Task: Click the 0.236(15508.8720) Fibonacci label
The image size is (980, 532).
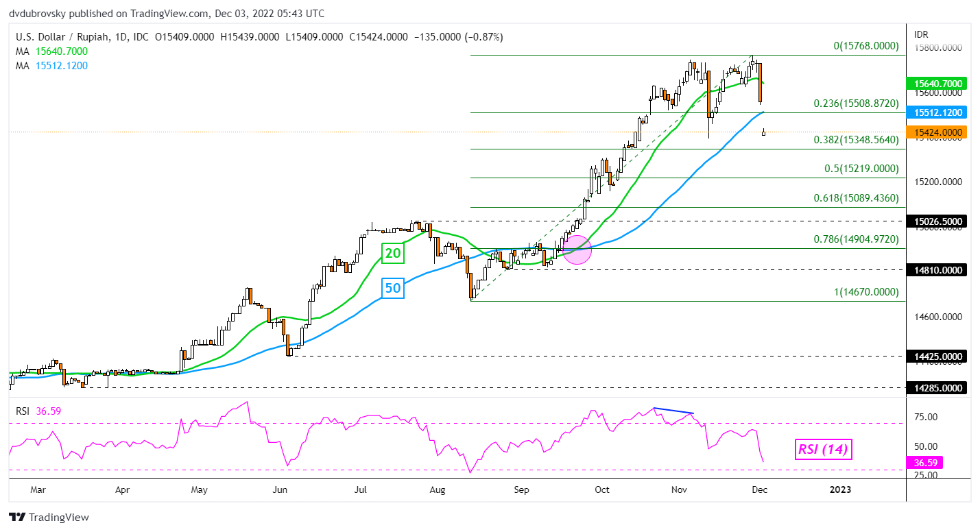Action: [x=856, y=103]
